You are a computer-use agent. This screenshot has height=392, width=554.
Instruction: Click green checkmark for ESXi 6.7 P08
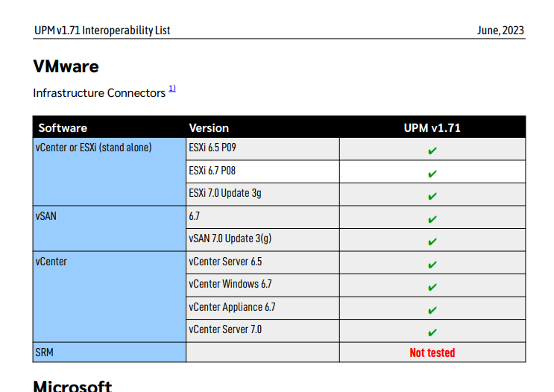pyautogui.click(x=432, y=174)
